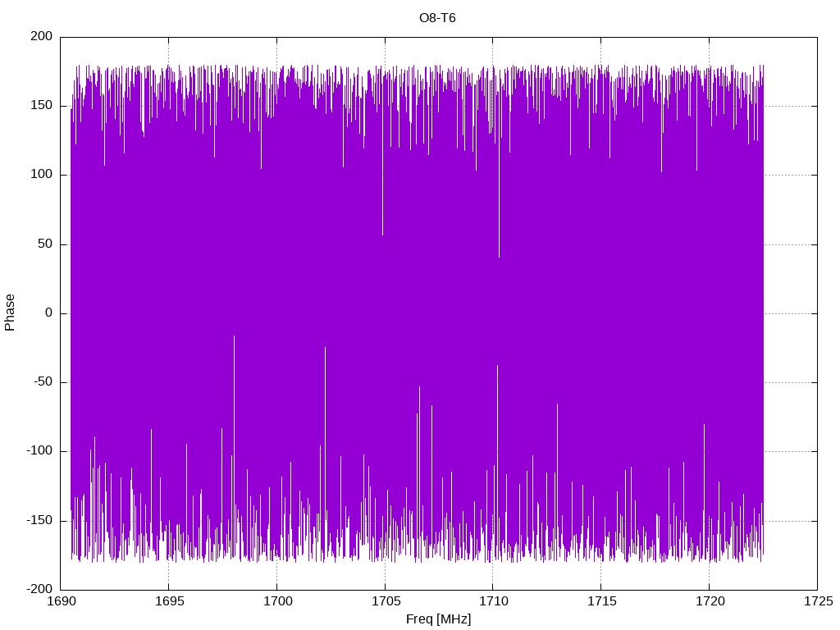Click the y-axis tick label 0

pyautogui.click(x=49, y=313)
